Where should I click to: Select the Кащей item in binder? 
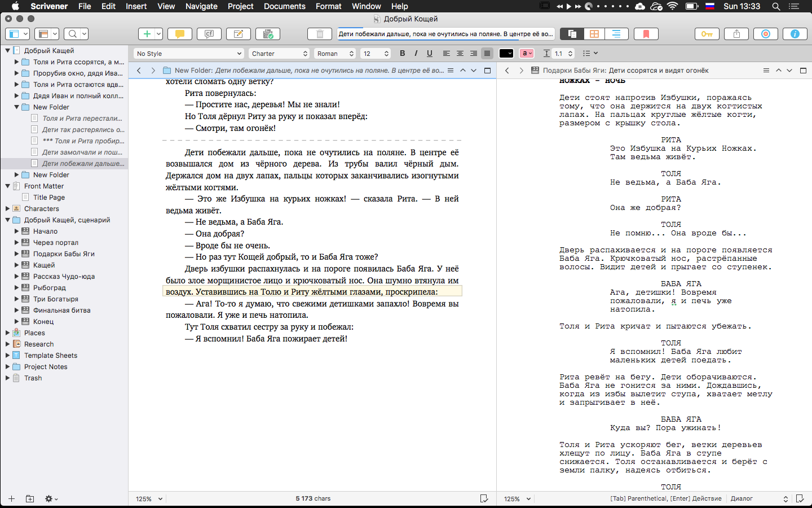click(x=44, y=265)
